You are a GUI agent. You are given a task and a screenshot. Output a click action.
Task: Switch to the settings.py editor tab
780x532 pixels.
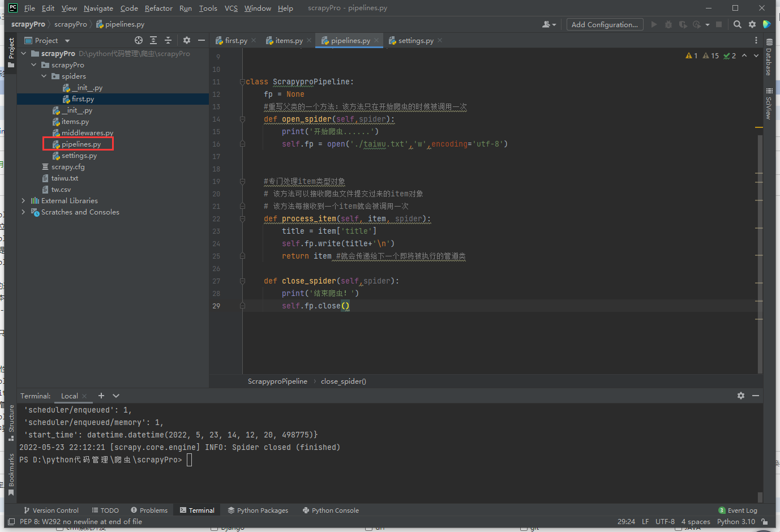click(415, 41)
